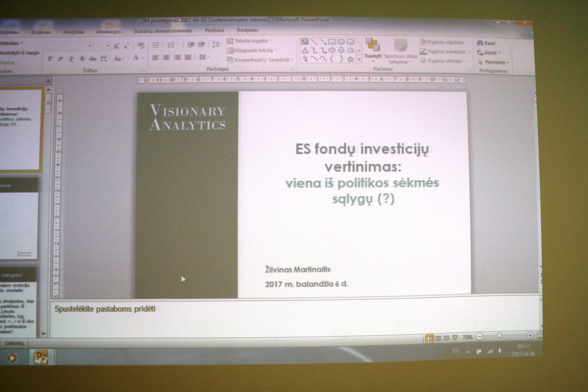Viewport: 588px width, 392px height.
Task: Click the Figūros efektai button
Action: click(x=443, y=61)
